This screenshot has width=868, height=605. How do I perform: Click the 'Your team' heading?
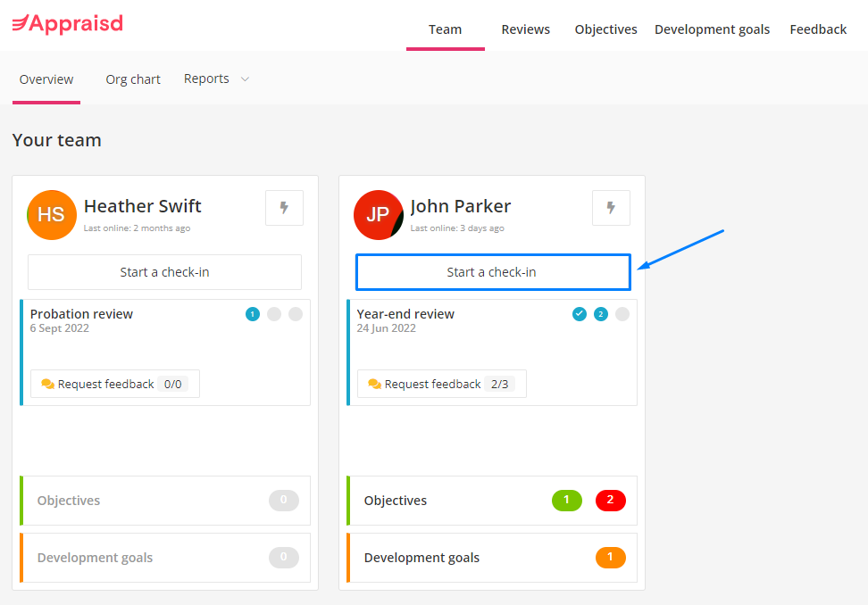click(x=57, y=140)
